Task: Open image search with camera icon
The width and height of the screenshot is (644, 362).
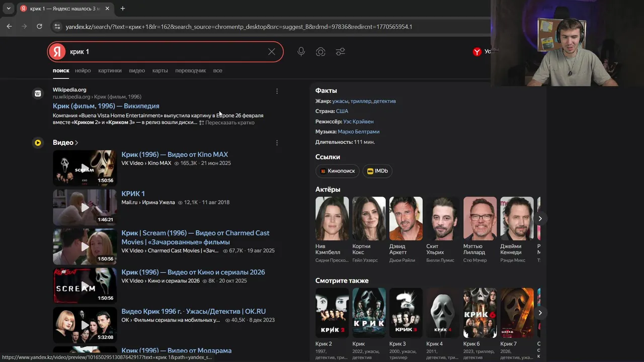Action: [320, 52]
